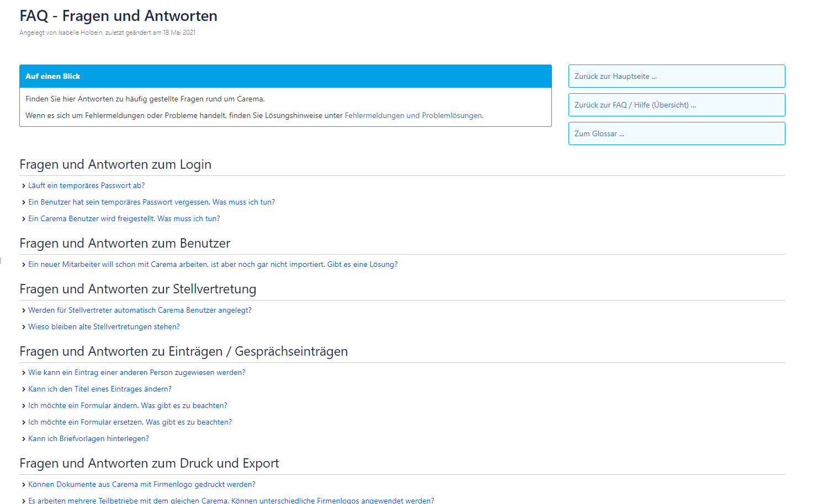The width and height of the screenshot is (813, 504).
Task: Follow 'Fehlermeldungen und Problemlösungen' link
Action: 413,116
